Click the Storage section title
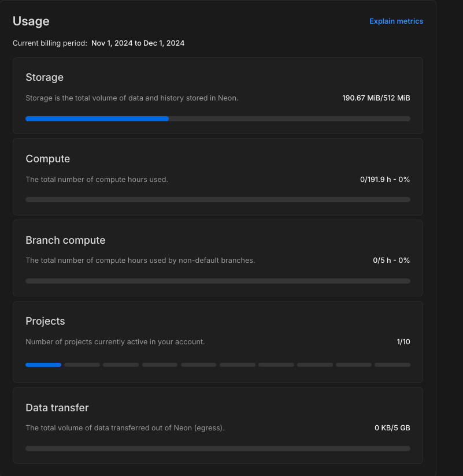The height and width of the screenshot is (476, 463). point(45,77)
